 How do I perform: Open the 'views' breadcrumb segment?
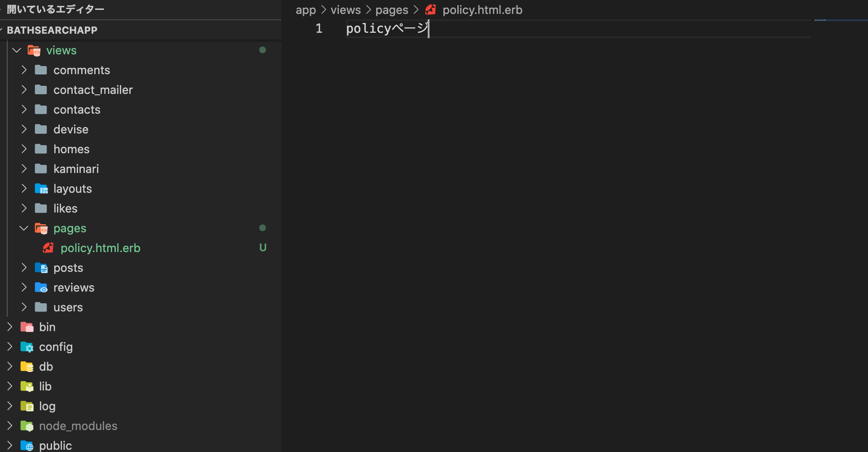tap(346, 10)
